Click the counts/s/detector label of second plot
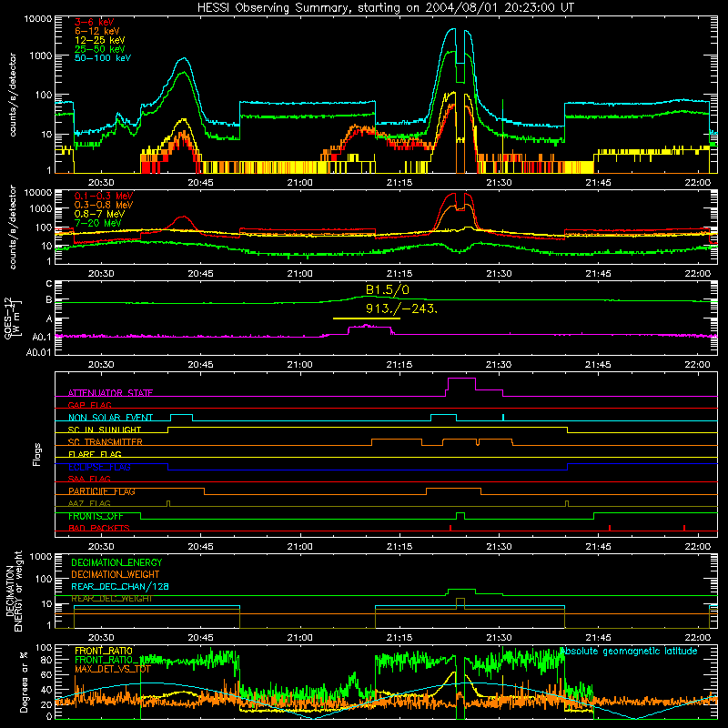This screenshot has width=728, height=728. [x=13, y=227]
